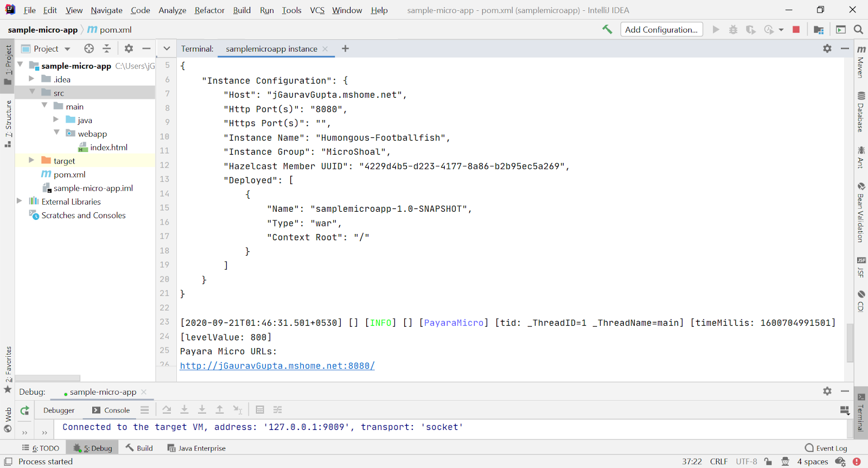Open Project panel settings gear
This screenshot has width=868, height=468.
129,48
